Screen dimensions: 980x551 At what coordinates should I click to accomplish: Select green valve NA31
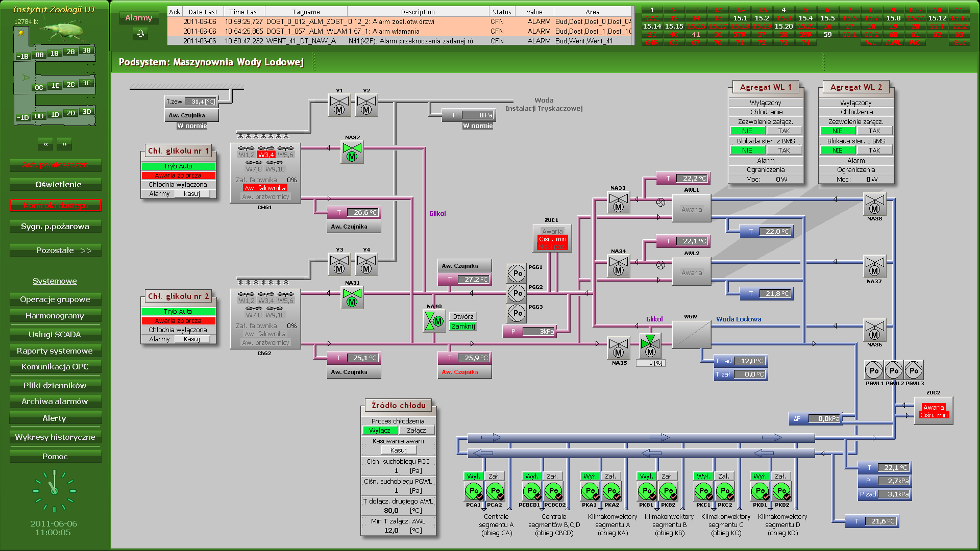352,297
